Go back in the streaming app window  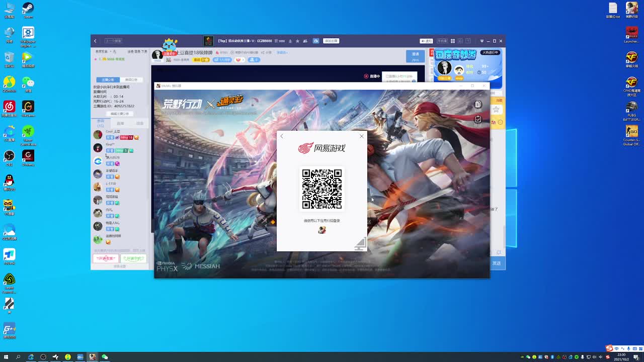95,41
